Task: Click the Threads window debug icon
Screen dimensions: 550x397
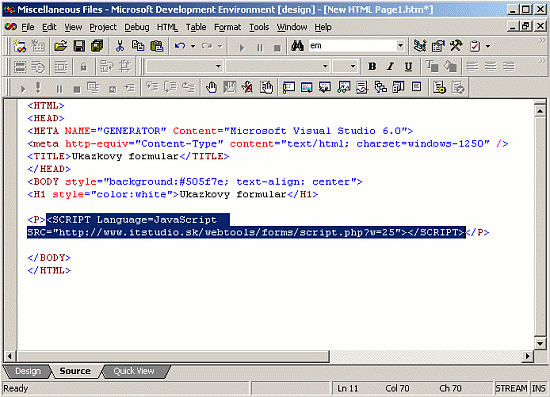Action: (362, 87)
